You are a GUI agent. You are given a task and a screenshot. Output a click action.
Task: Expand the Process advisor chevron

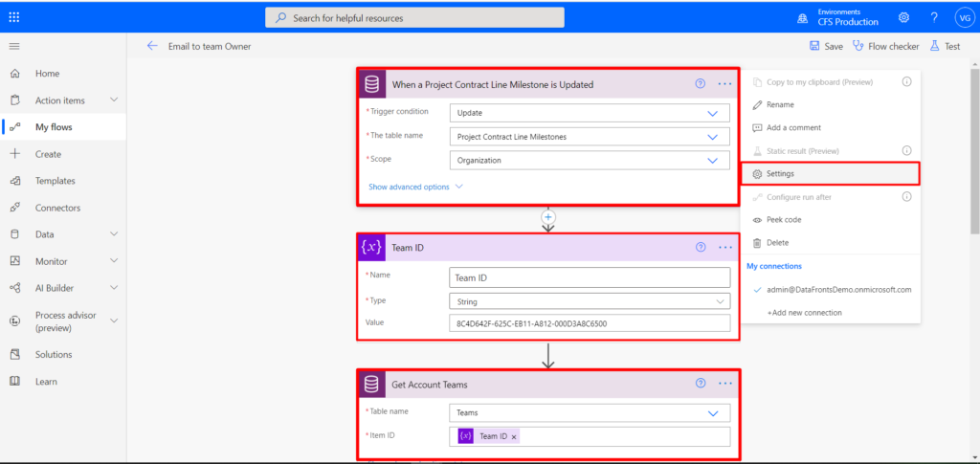pyautogui.click(x=114, y=320)
